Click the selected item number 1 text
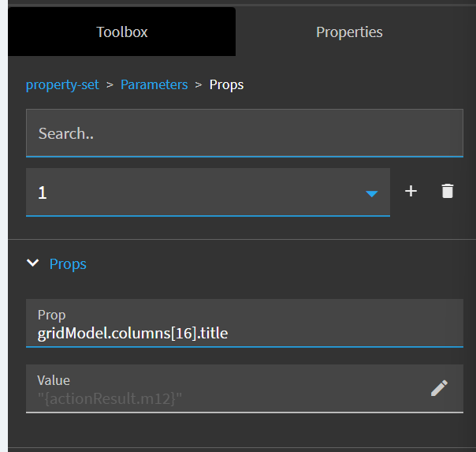Image resolution: width=476 pixels, height=452 pixels. pyautogui.click(x=43, y=192)
